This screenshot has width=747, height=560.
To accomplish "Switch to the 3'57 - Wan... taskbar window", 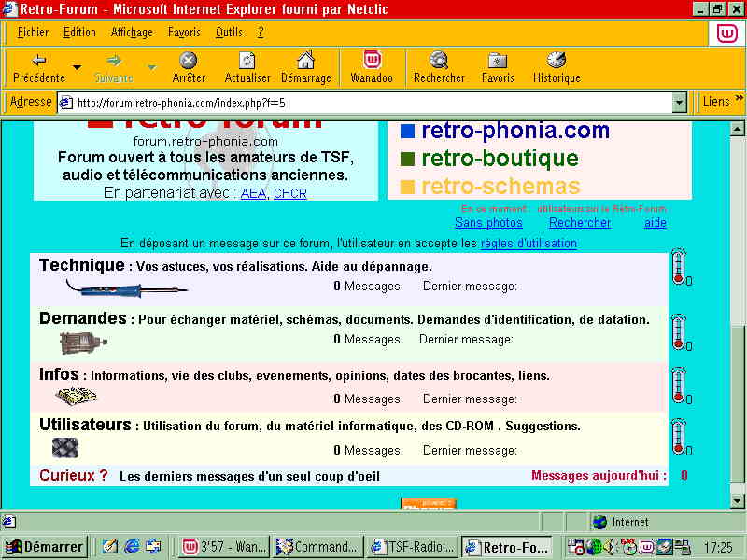I will pyautogui.click(x=225, y=546).
